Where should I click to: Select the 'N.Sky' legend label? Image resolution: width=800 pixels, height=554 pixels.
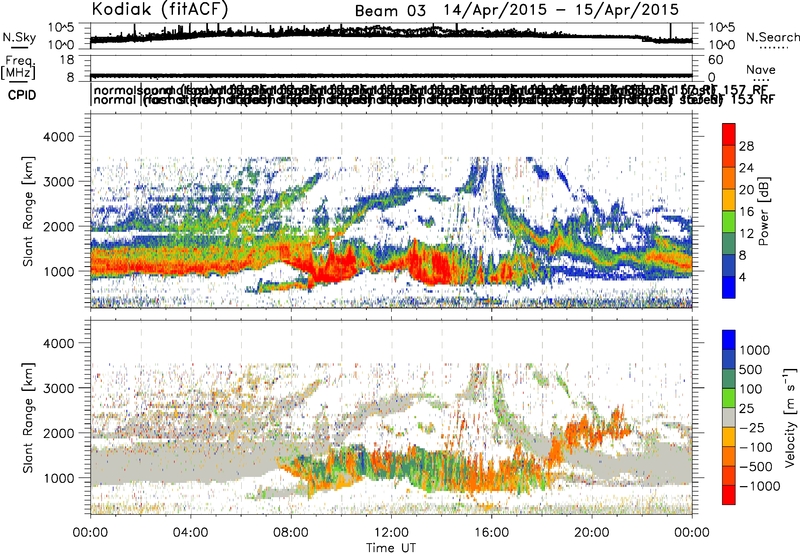coord(19,38)
